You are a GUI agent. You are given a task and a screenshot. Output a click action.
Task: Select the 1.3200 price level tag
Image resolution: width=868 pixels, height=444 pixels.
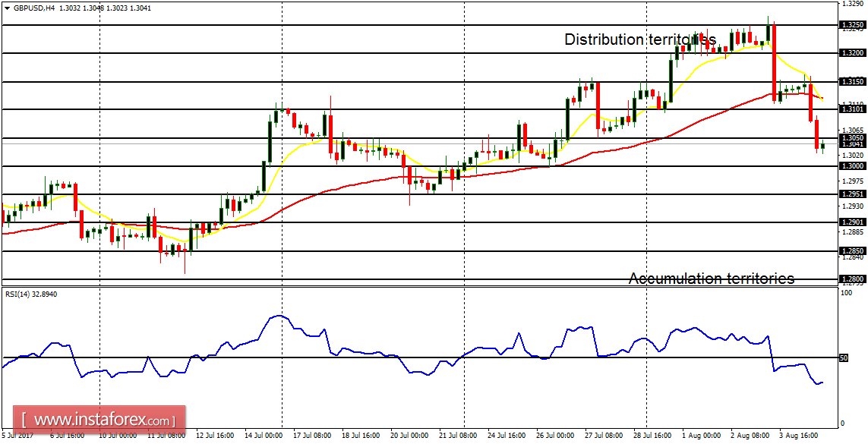853,53
